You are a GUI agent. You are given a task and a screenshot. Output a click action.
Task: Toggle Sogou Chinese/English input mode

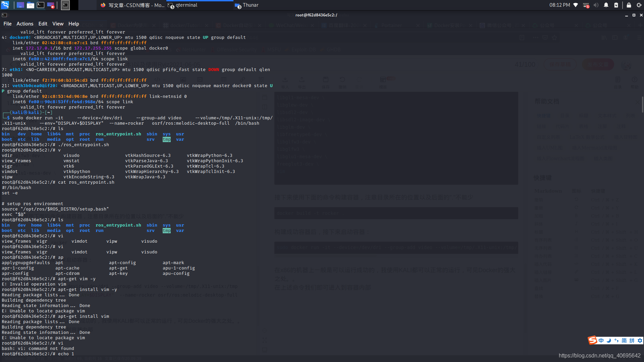pos(601,341)
